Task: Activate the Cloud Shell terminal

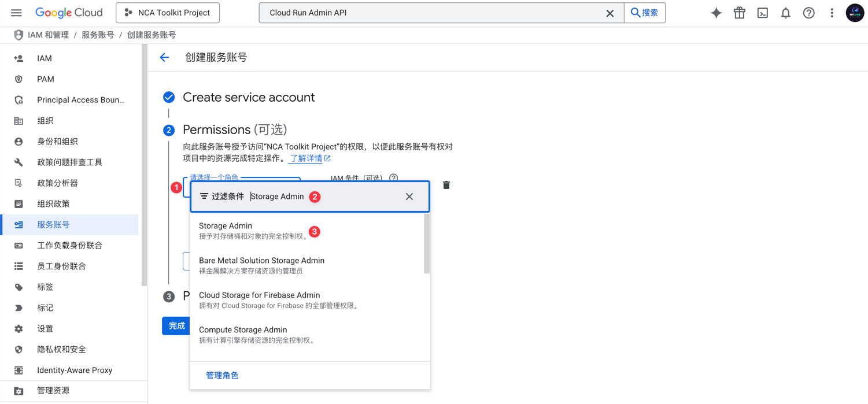Action: (762, 12)
